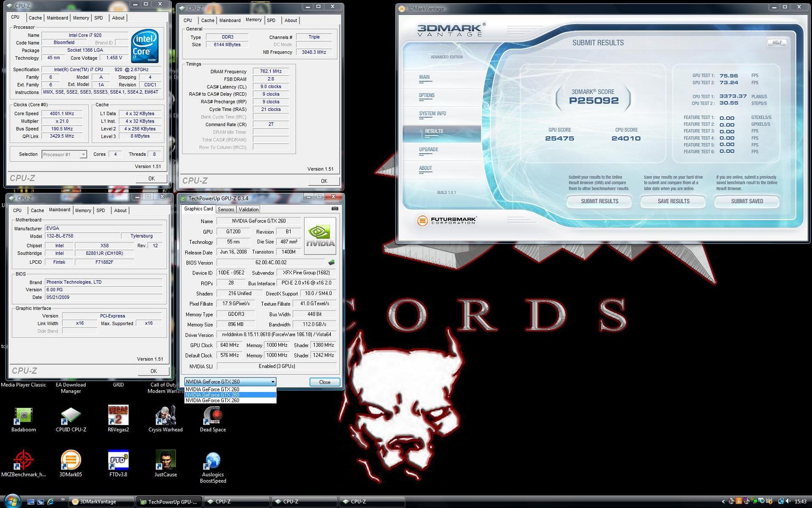Click the GPU-Z screenshot camera icon
This screenshot has height=508, width=812.
(x=335, y=209)
